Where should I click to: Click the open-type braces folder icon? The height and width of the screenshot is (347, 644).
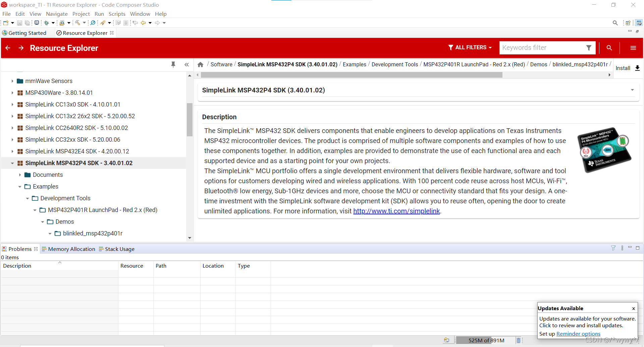[62, 23]
